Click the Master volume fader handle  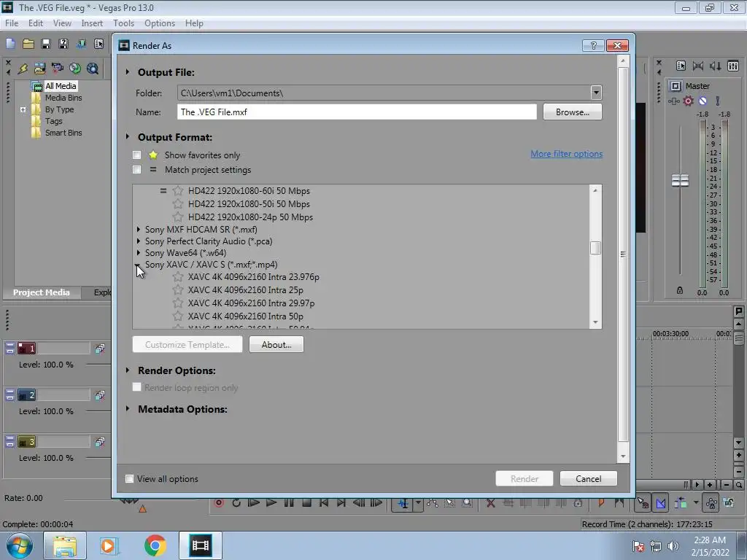(680, 181)
